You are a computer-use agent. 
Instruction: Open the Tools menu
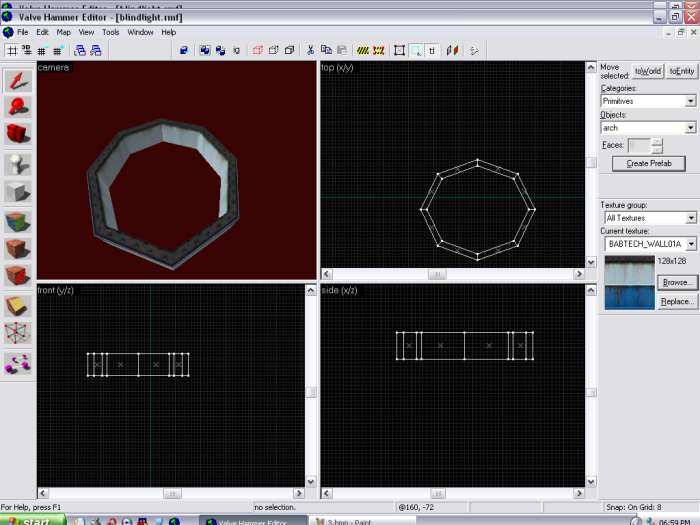pyautogui.click(x=110, y=32)
